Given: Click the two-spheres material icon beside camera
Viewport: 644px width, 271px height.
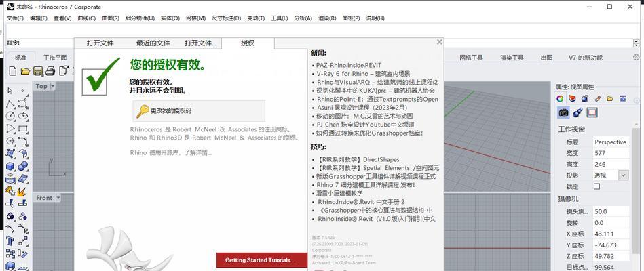Looking at the screenshot, I should point(578,112).
